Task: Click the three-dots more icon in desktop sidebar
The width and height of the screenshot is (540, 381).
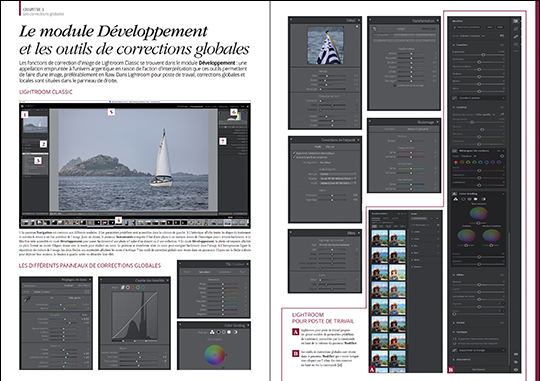Action: (x=516, y=51)
